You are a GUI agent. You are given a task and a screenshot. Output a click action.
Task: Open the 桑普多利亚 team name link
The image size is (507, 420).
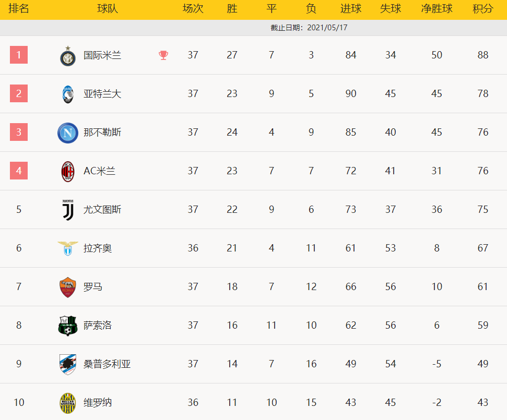(107, 364)
